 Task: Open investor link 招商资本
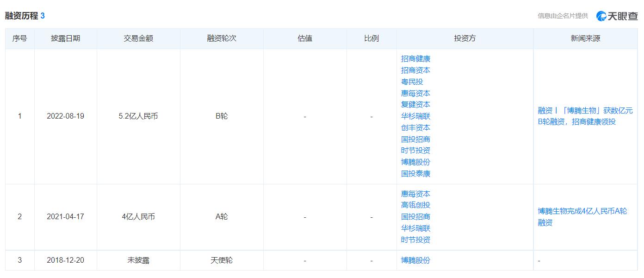click(415, 70)
